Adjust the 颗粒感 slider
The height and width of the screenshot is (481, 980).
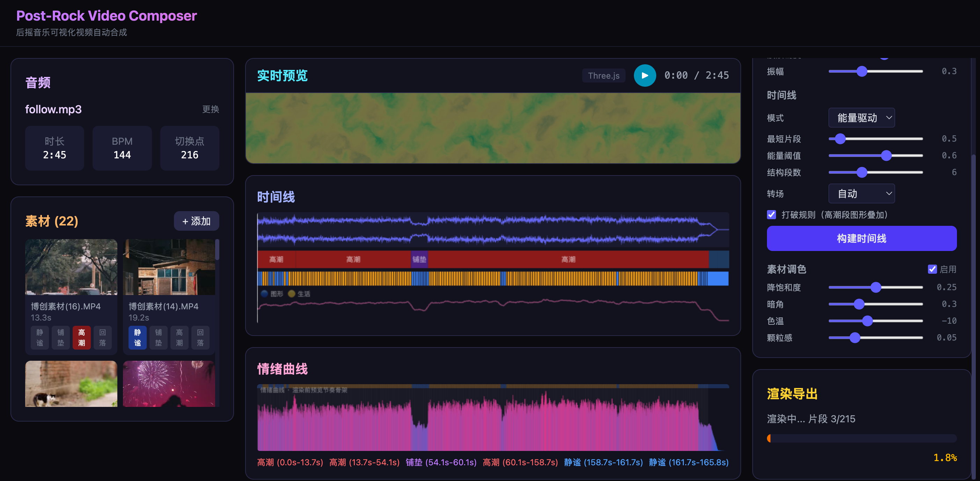point(875,337)
